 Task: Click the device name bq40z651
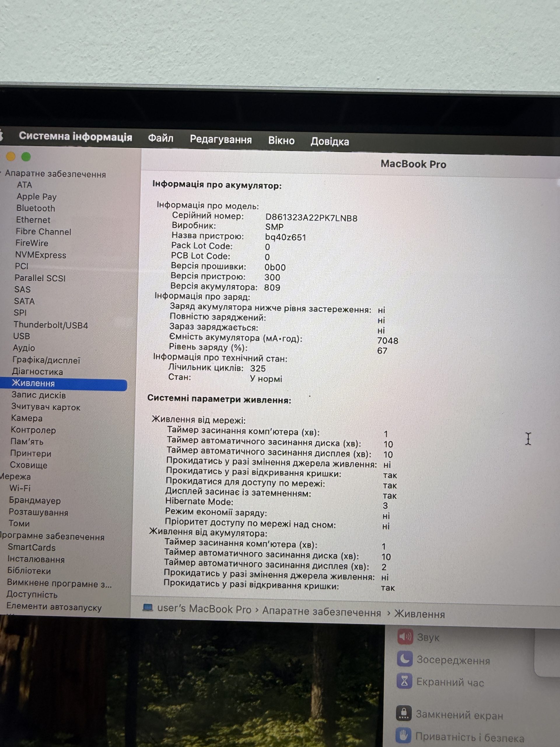(285, 237)
